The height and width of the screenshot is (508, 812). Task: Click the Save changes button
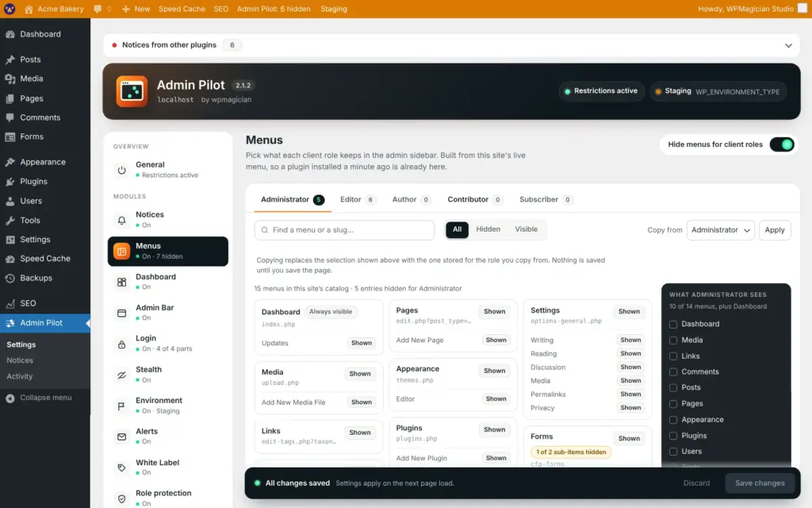(760, 483)
